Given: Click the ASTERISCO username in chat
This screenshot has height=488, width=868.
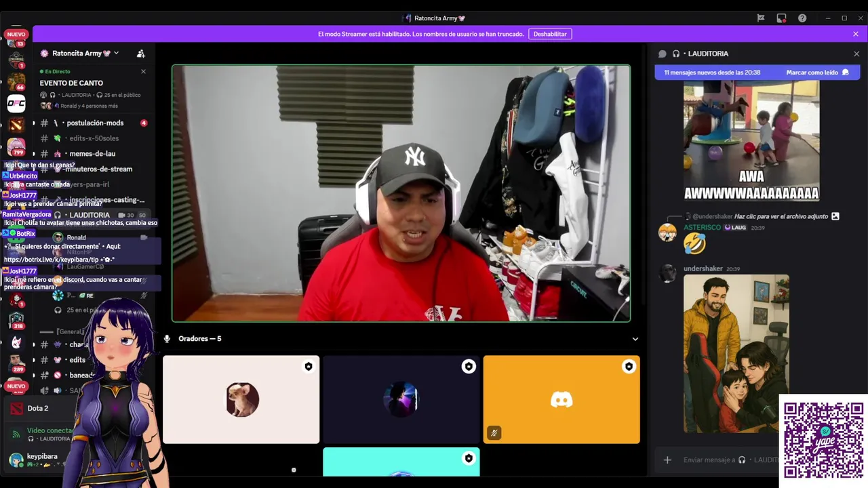Looking at the screenshot, I should click(x=702, y=228).
